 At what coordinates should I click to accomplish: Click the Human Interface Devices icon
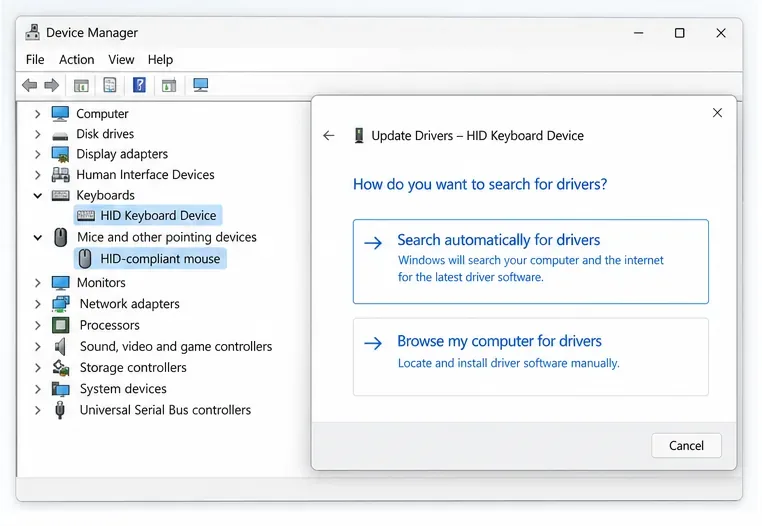pyautogui.click(x=60, y=175)
